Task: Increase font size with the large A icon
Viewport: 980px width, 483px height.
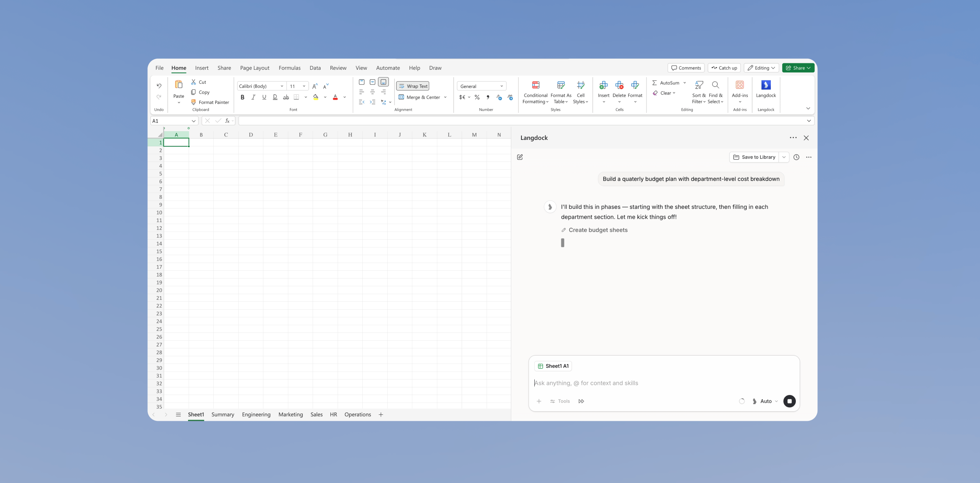Action: coord(315,86)
